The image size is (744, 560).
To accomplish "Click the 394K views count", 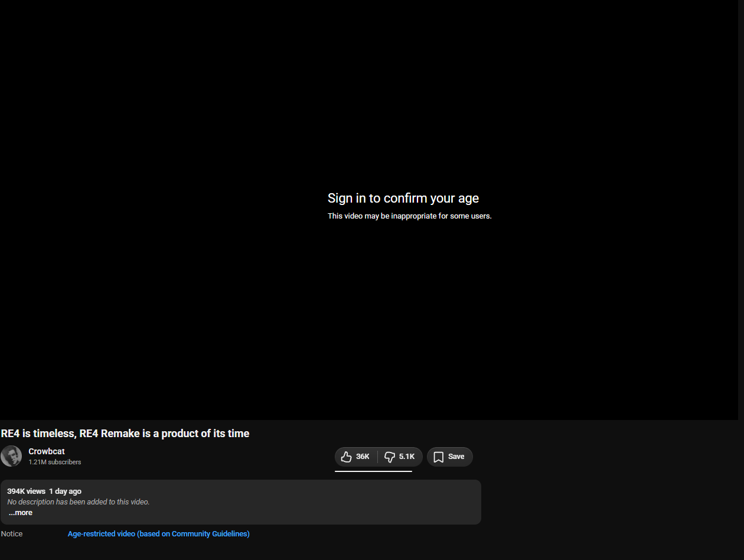I will [x=26, y=491].
